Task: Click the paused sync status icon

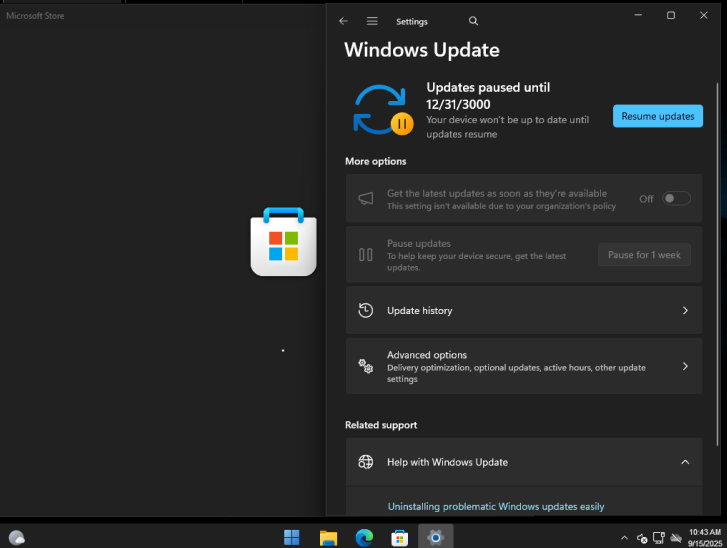Action: [383, 110]
